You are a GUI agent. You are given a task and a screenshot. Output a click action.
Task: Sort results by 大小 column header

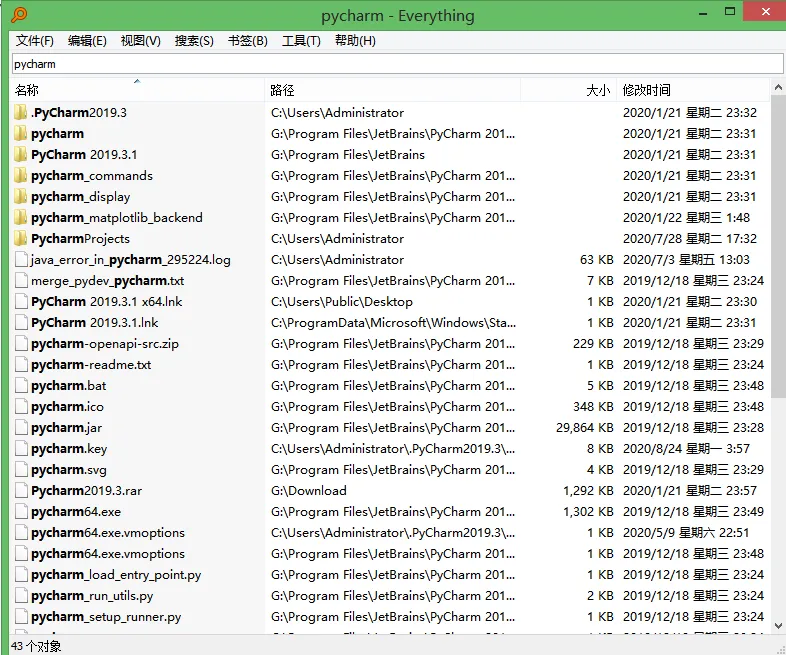[x=568, y=90]
